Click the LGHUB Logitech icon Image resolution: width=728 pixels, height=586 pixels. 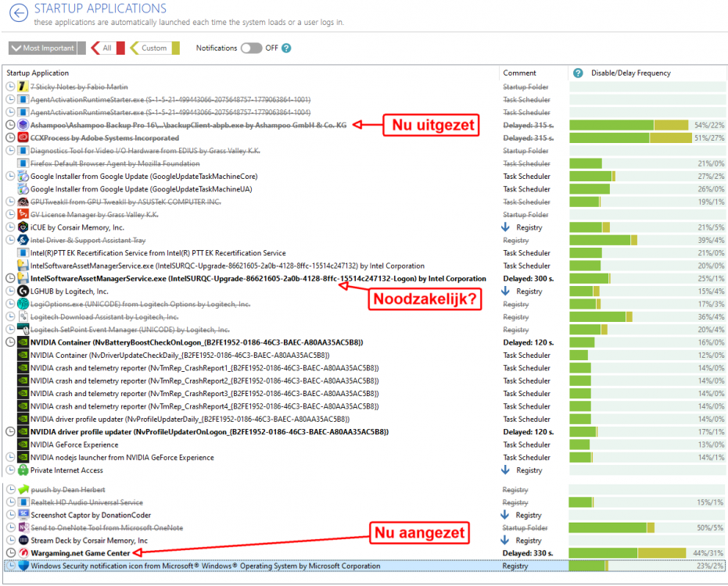click(x=23, y=291)
